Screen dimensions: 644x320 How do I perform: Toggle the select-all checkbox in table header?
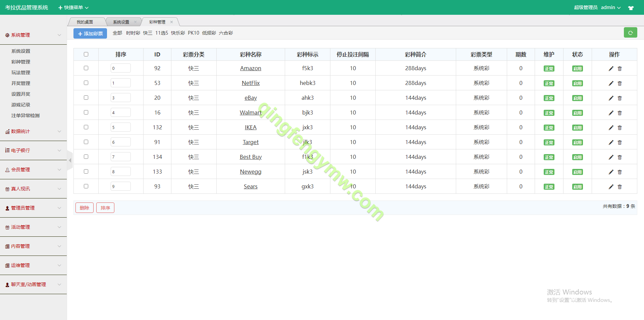click(x=86, y=54)
